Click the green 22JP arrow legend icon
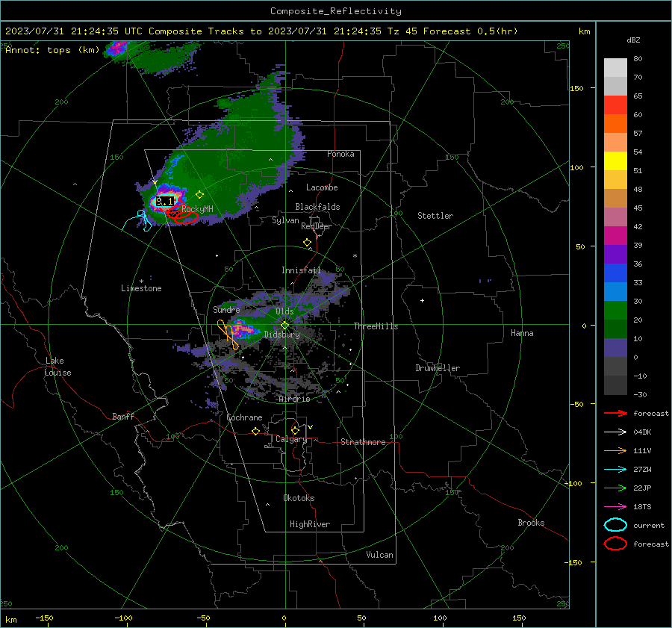This screenshot has width=672, height=628. point(615,488)
